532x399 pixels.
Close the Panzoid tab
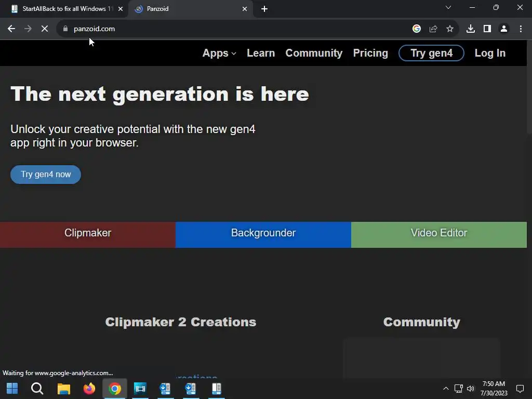click(x=245, y=9)
